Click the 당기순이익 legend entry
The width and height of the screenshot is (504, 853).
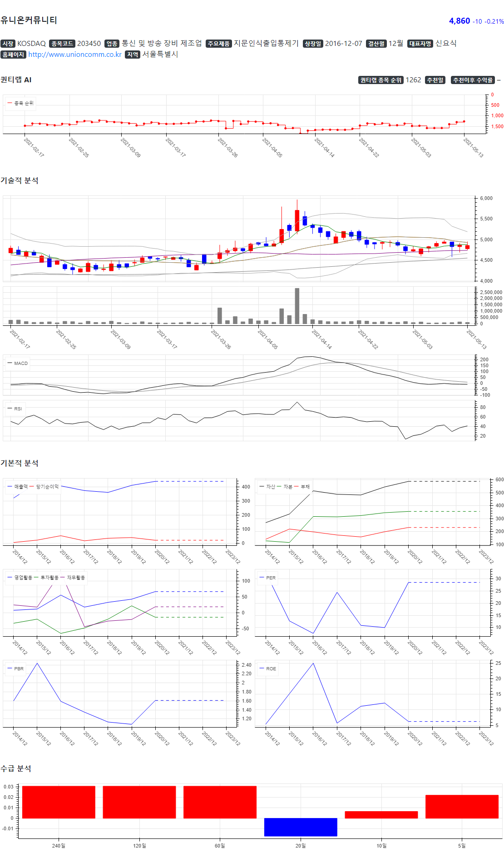pos(44,486)
